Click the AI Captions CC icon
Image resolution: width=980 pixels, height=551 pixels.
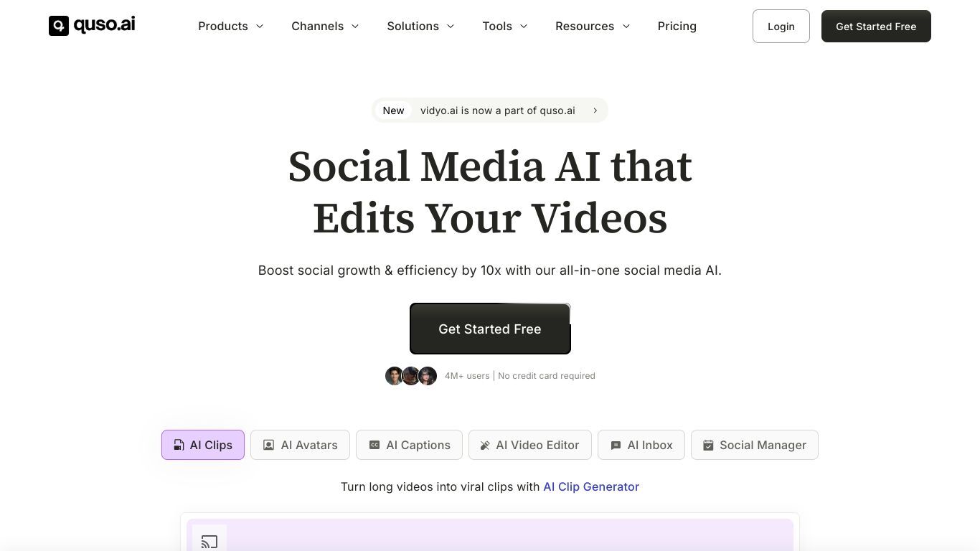tap(374, 445)
